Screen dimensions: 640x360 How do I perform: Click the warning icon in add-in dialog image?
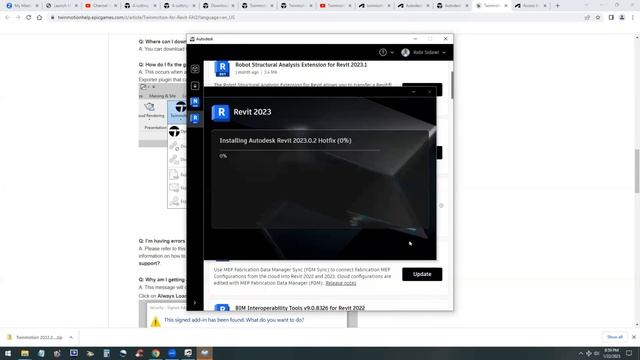[155, 322]
